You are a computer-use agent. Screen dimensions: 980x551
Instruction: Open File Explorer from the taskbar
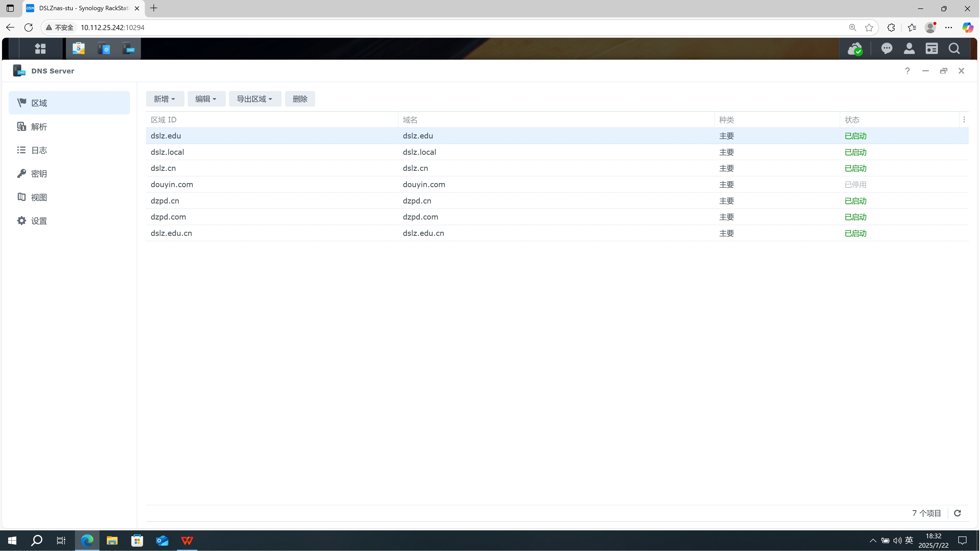[112, 540]
